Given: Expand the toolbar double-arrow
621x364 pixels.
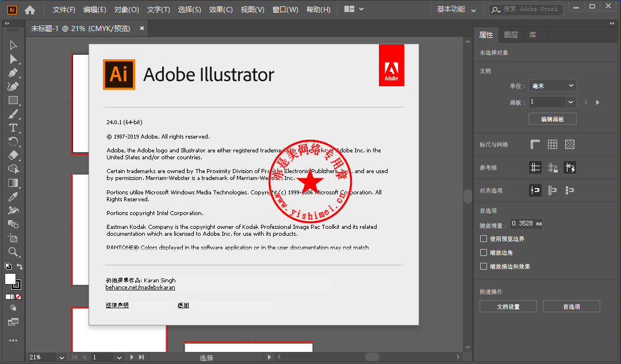Looking at the screenshot, I should point(7,24).
